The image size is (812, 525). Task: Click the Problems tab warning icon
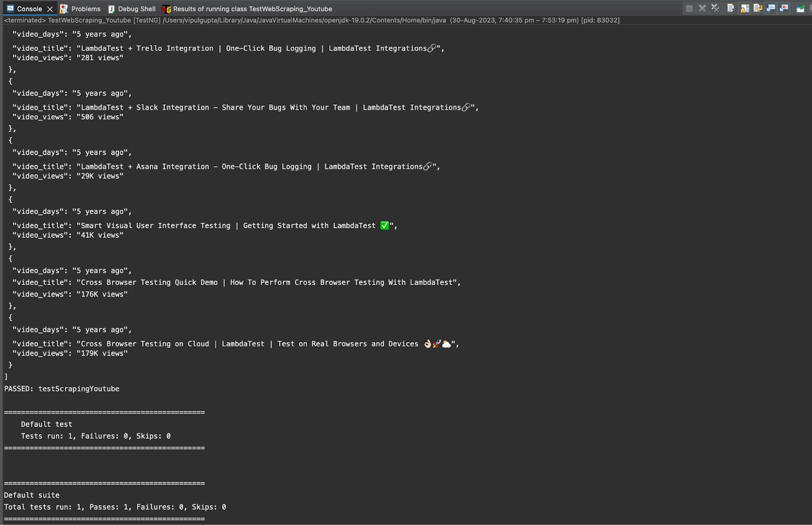coord(63,9)
